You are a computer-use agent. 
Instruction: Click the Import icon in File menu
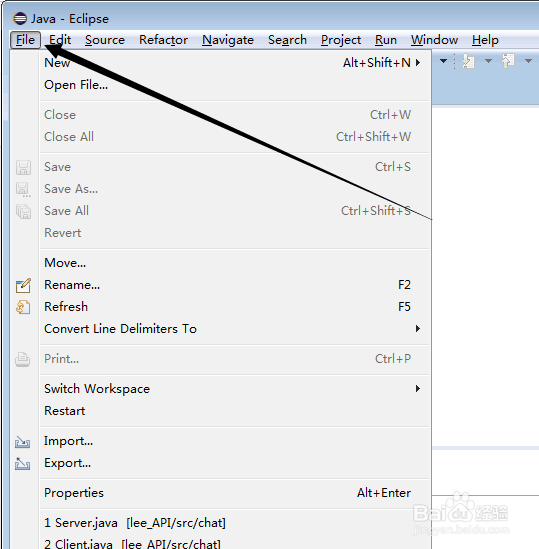(22, 442)
